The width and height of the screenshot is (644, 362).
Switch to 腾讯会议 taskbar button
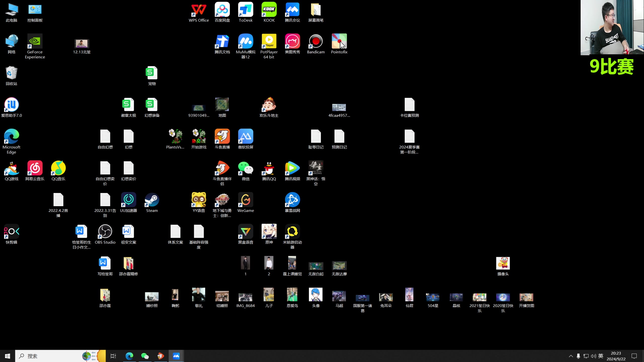pos(176,356)
